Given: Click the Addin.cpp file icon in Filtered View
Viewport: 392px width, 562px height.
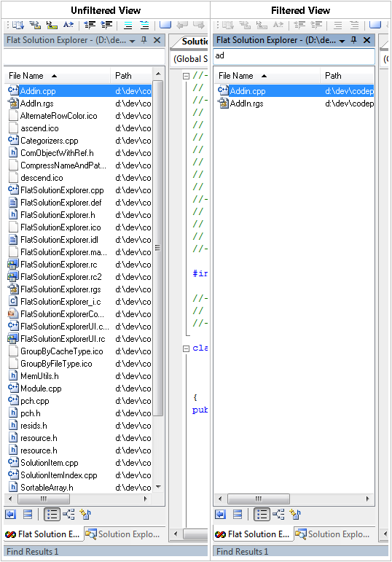Looking at the screenshot, I should (x=223, y=90).
